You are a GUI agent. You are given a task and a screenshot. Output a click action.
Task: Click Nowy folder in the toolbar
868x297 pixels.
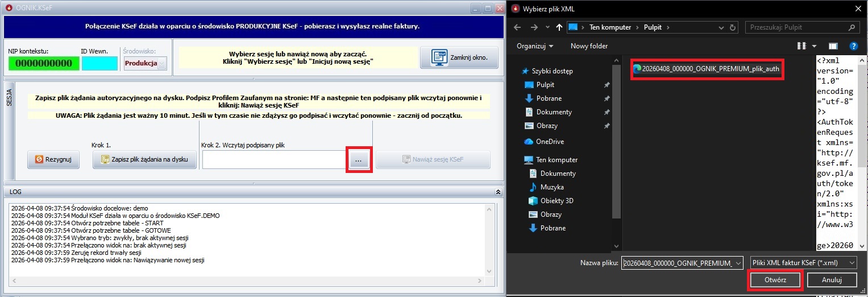tap(589, 46)
